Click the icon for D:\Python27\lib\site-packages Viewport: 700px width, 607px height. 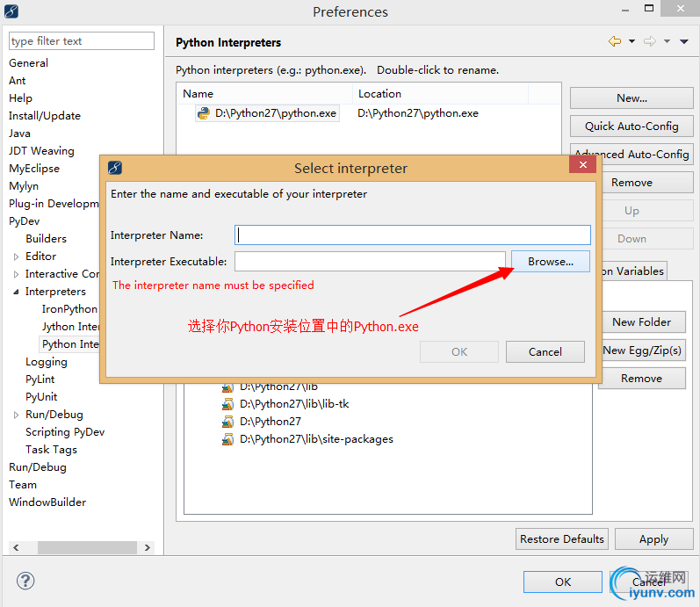[227, 439]
